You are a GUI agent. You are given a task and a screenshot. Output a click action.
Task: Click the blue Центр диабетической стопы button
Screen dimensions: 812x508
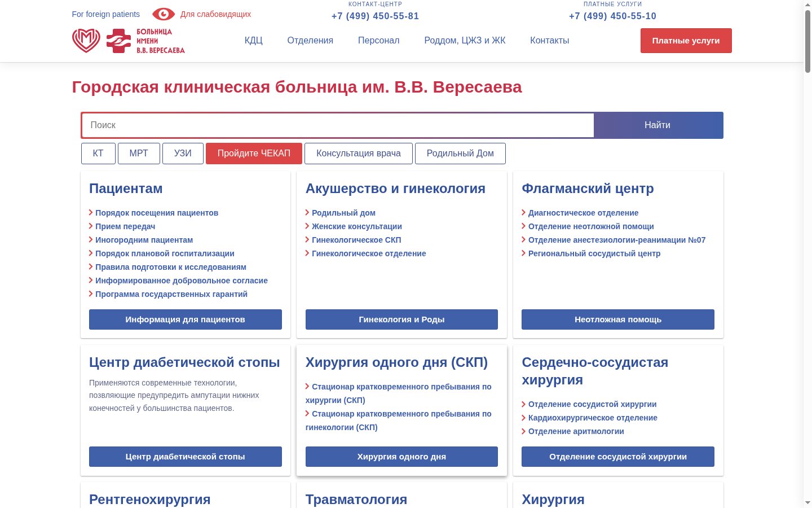coord(186,457)
